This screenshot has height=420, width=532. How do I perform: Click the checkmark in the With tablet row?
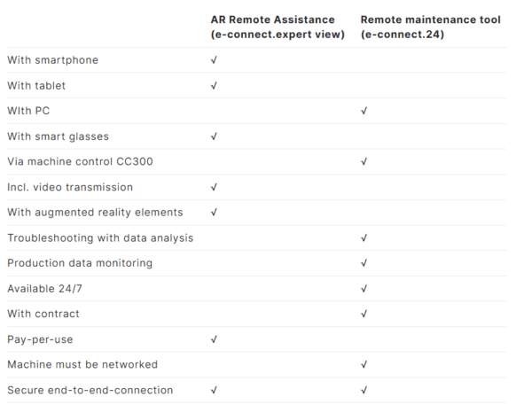(x=214, y=86)
